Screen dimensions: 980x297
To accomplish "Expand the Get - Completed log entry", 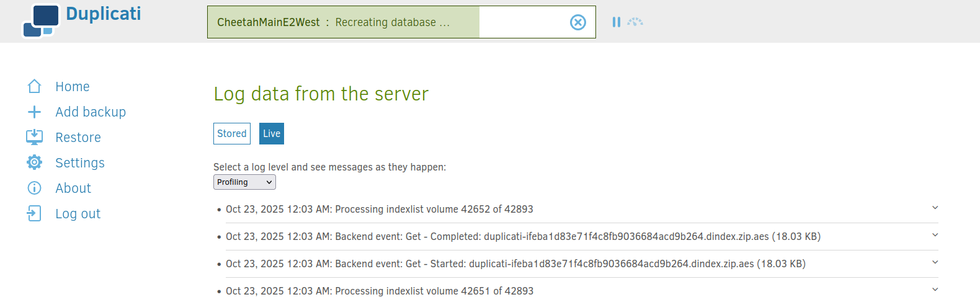I will [x=935, y=236].
